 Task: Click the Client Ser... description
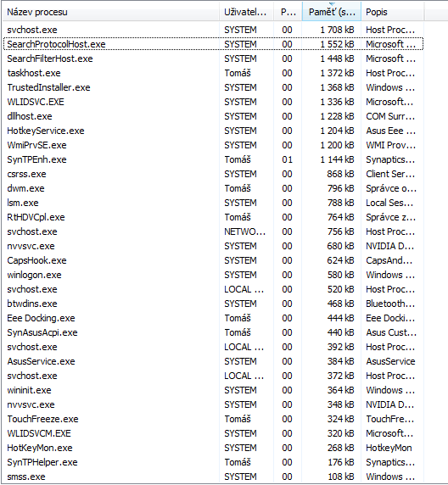(x=390, y=174)
